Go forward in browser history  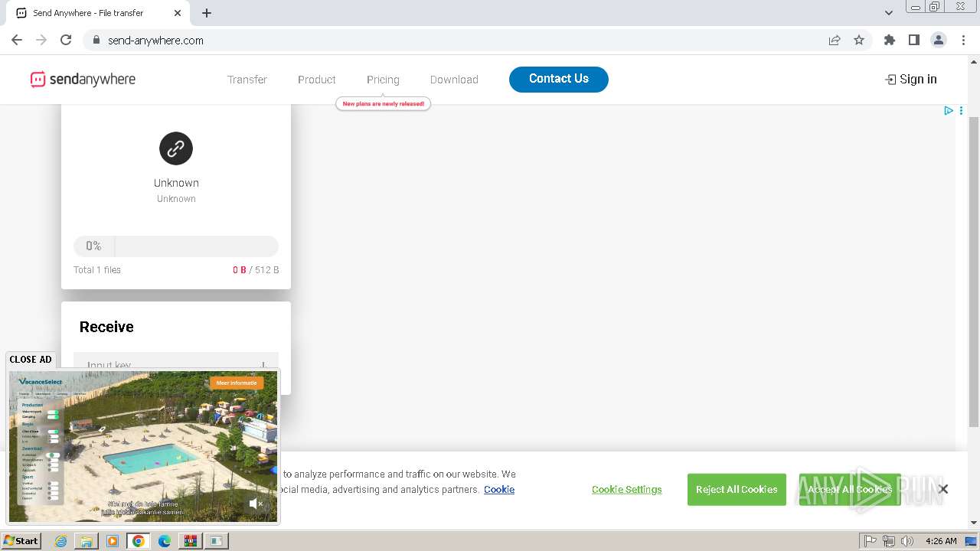pos(41,40)
